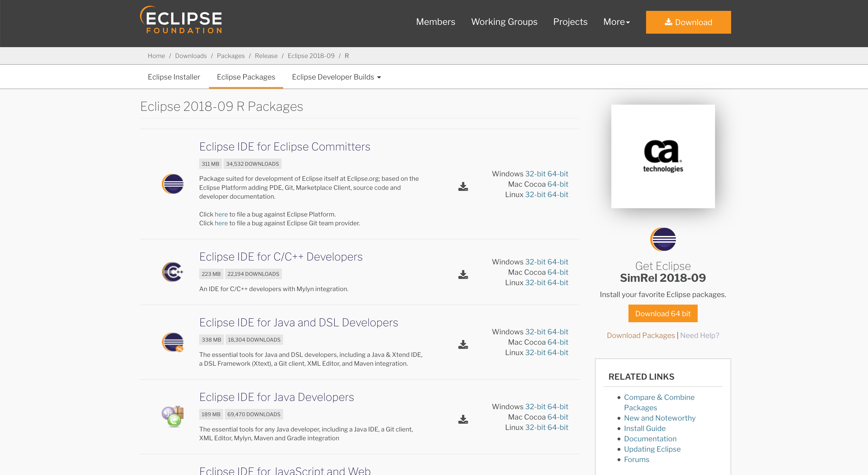Download Committers Windows 64-bit
Image resolution: width=868 pixels, height=475 pixels.
558,174
